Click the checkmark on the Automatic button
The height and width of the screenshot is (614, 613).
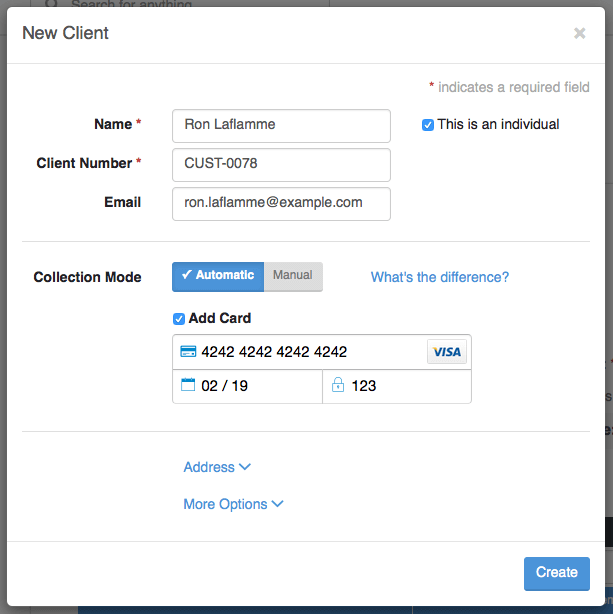click(x=186, y=274)
